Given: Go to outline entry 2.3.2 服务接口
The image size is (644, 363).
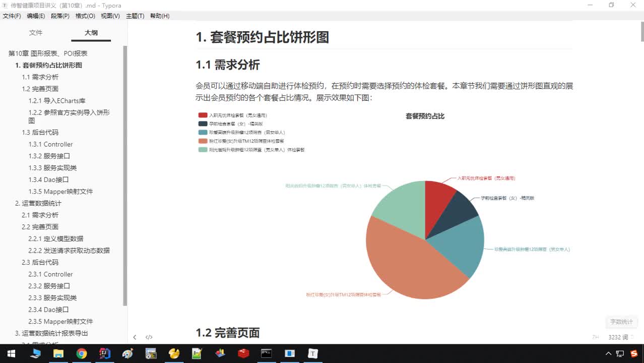Looking at the screenshot, I should click(x=49, y=286).
